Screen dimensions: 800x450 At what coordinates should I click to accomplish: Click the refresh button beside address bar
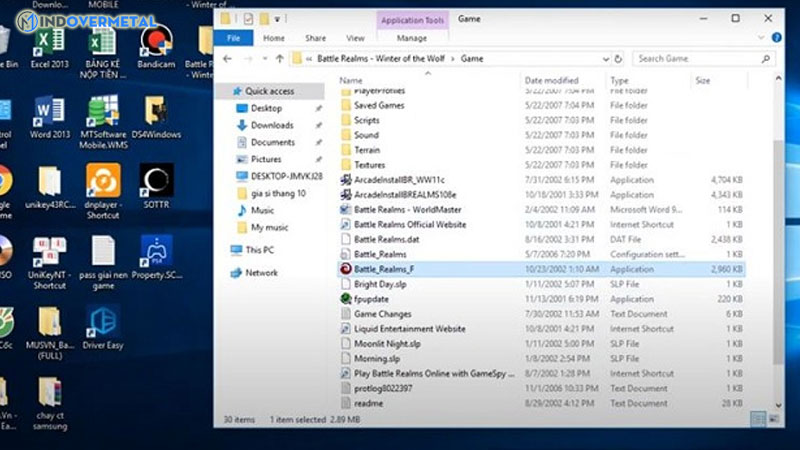(618, 59)
